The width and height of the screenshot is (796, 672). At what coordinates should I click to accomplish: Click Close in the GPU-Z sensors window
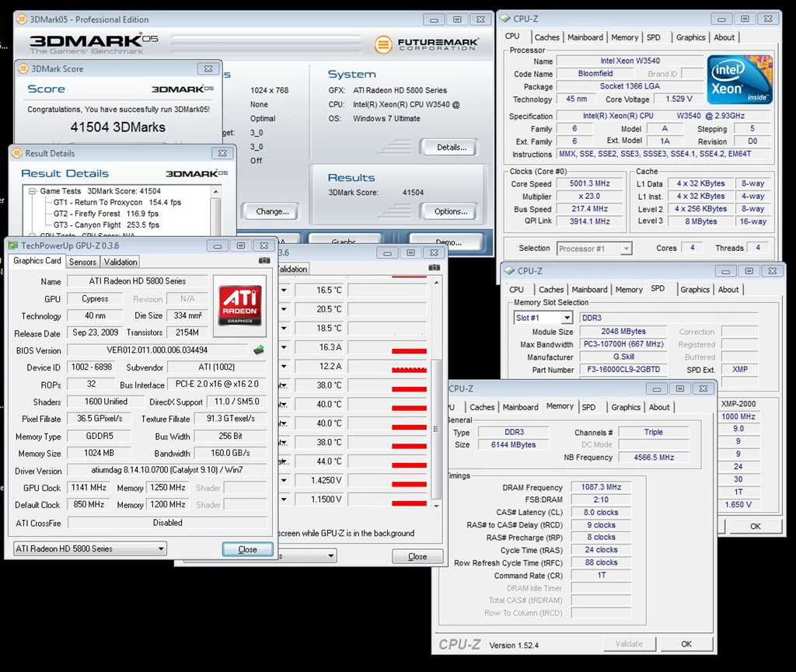417,556
